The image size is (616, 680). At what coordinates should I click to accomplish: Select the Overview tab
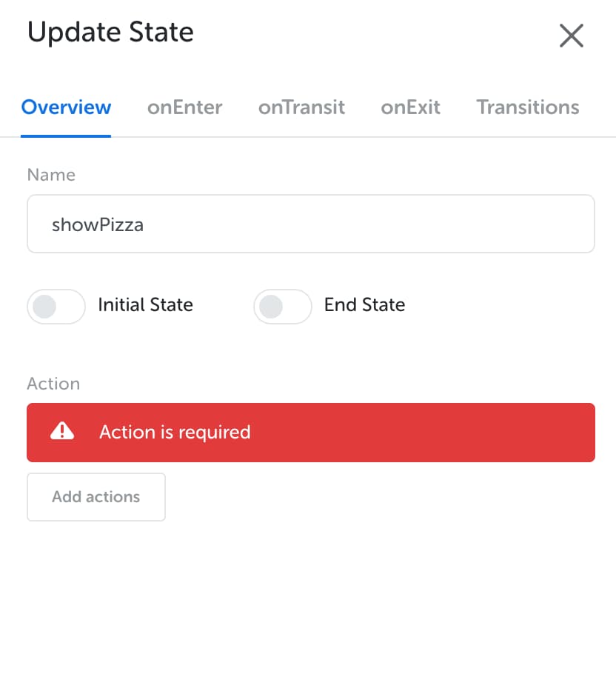click(x=66, y=107)
